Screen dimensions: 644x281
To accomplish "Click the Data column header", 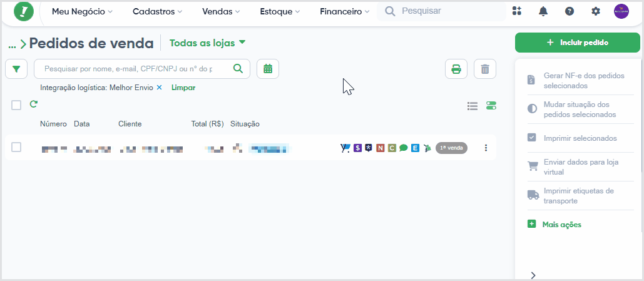I will (x=82, y=124).
